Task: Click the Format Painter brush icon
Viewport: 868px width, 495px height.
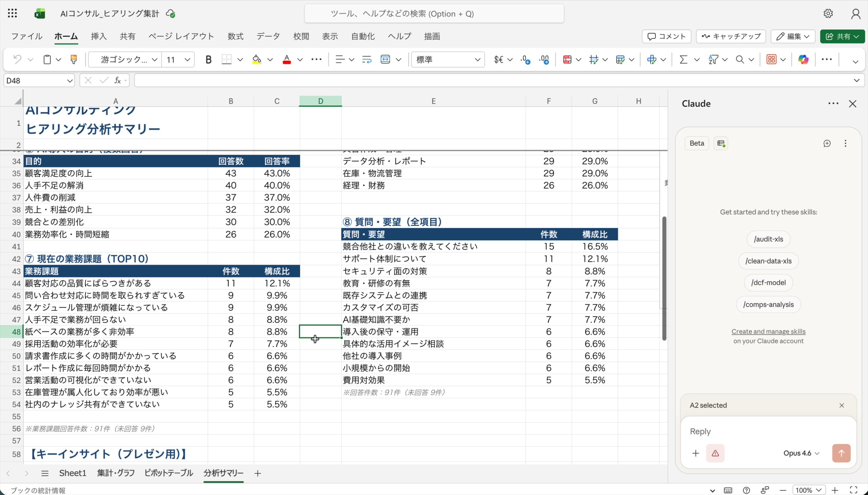Action: pos(73,59)
